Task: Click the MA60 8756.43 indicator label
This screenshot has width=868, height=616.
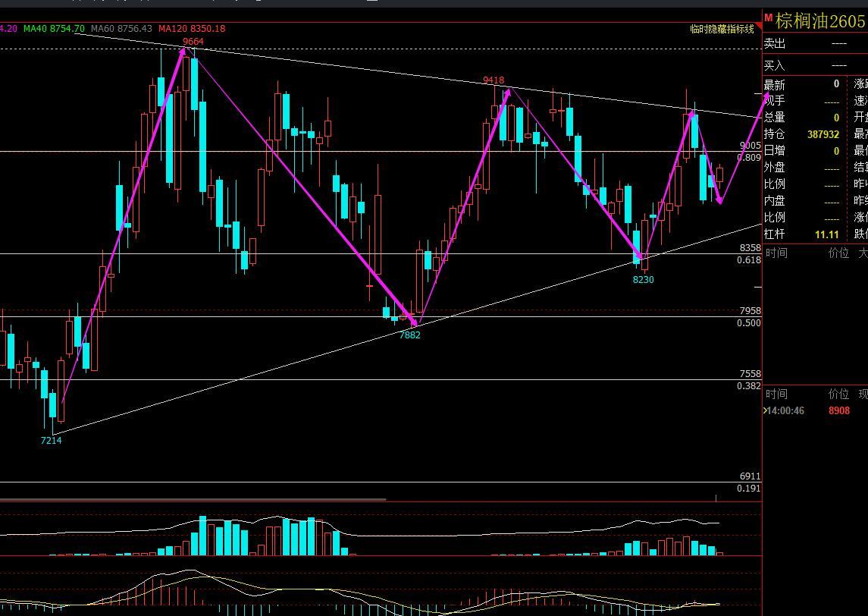Action: pyautogui.click(x=121, y=28)
